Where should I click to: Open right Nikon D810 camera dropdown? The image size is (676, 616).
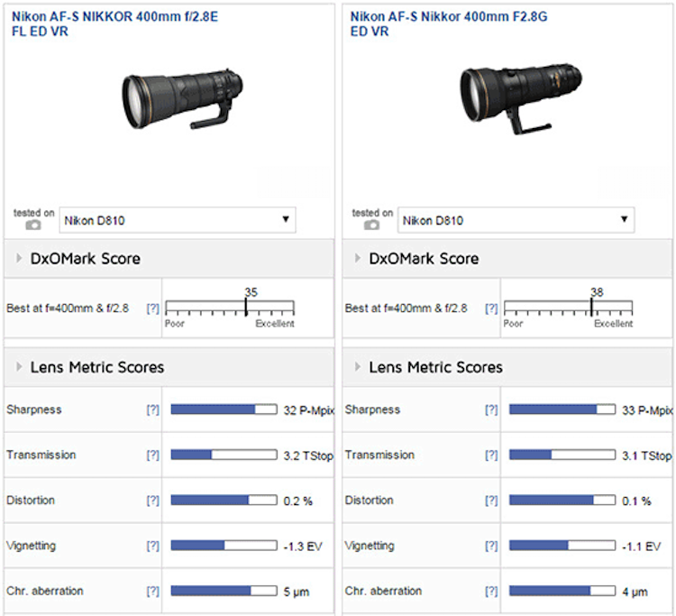tap(516, 220)
